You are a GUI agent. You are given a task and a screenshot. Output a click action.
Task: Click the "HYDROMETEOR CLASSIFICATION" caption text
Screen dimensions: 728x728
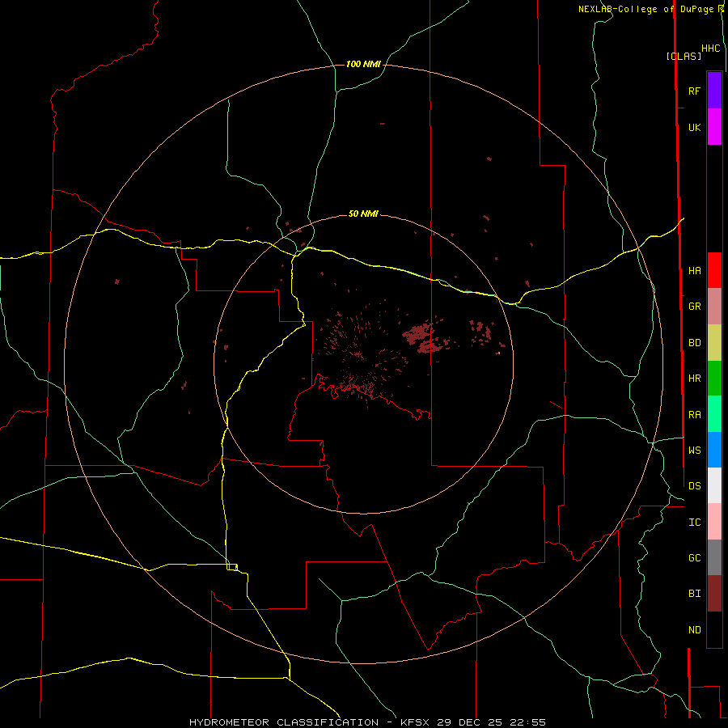point(284,722)
